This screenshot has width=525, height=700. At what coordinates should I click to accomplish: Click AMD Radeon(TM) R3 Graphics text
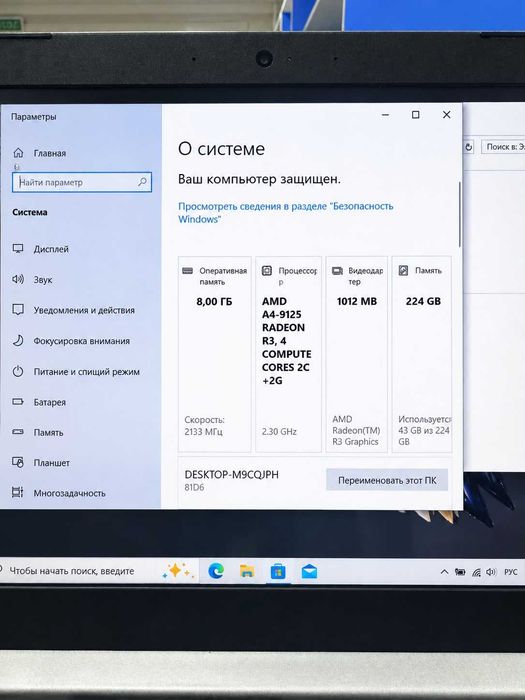pos(356,430)
